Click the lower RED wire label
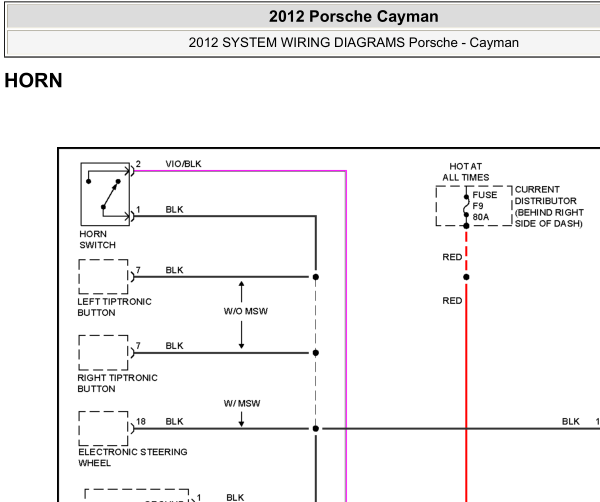This screenshot has width=600, height=502. tap(452, 301)
